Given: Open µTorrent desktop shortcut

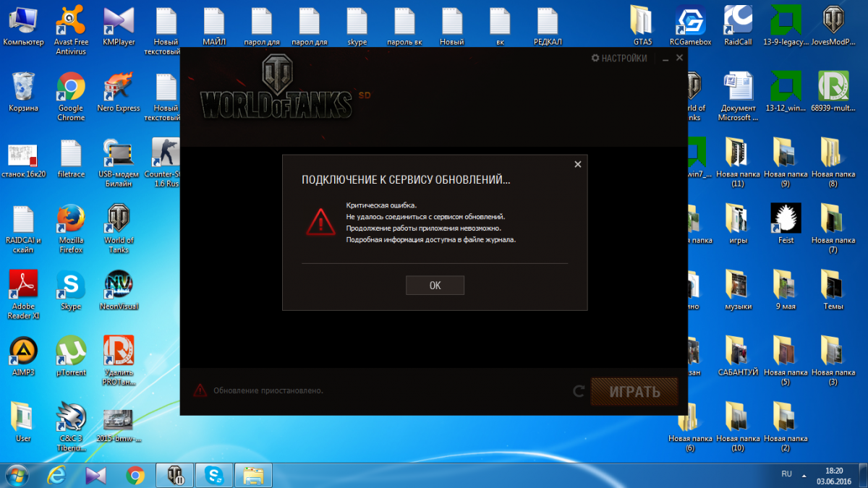Looking at the screenshot, I should click(x=71, y=356).
